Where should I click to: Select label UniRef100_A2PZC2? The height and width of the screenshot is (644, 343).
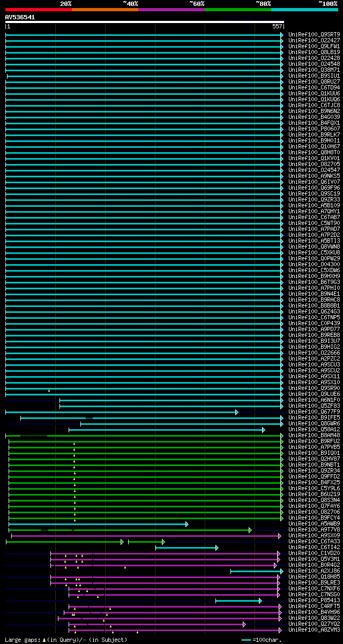point(314,358)
